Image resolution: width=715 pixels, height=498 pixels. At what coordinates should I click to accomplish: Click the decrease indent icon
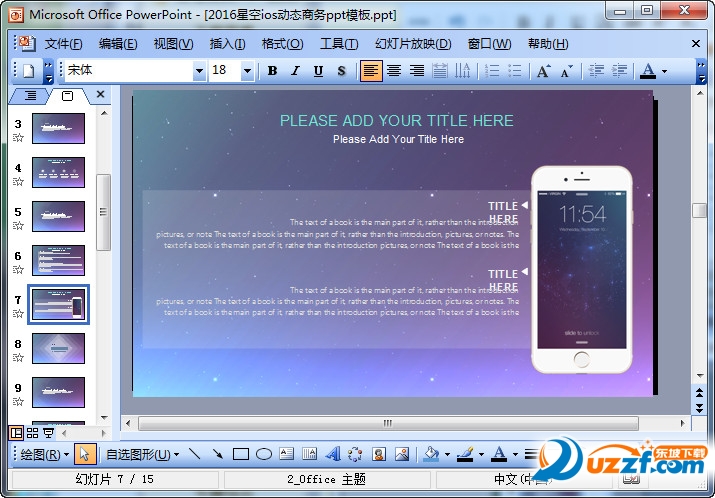pyautogui.click(x=596, y=71)
